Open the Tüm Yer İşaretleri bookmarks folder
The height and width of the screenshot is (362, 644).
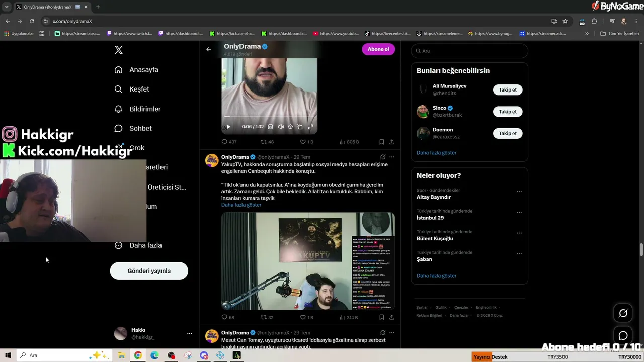tap(619, 34)
